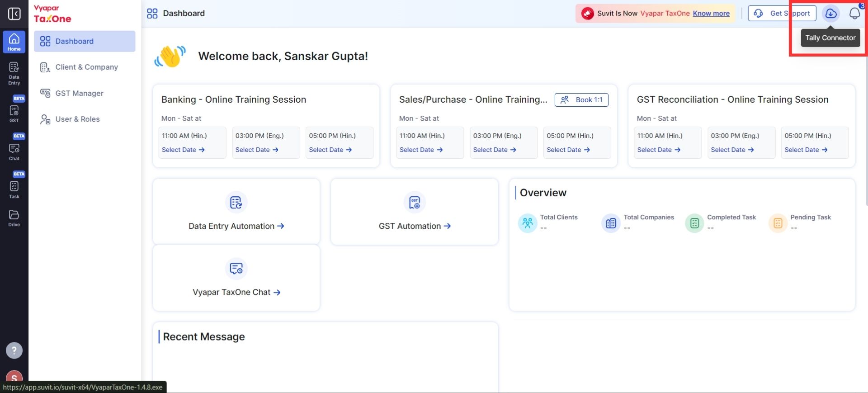The image size is (868, 393).
Task: Open GST Automation card
Action: (x=415, y=211)
